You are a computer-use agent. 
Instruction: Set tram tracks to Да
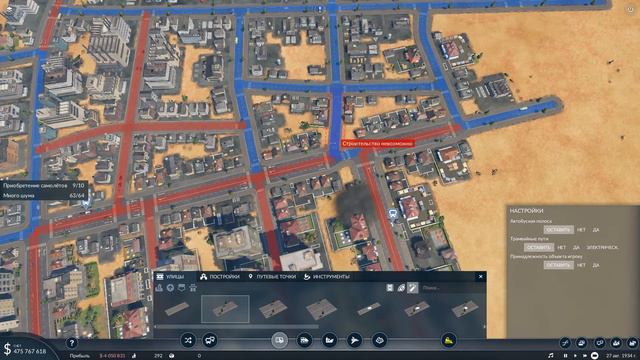[576, 247]
